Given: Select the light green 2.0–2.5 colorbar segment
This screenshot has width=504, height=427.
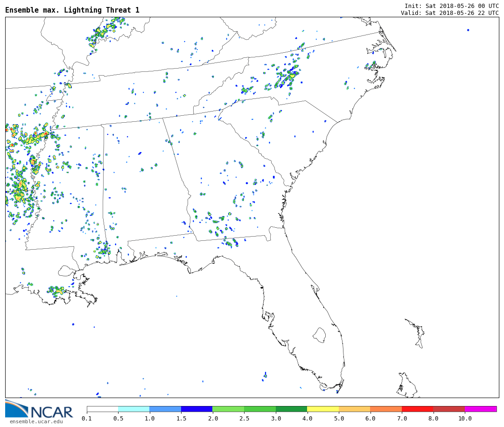Looking at the screenshot, I should (229, 409).
